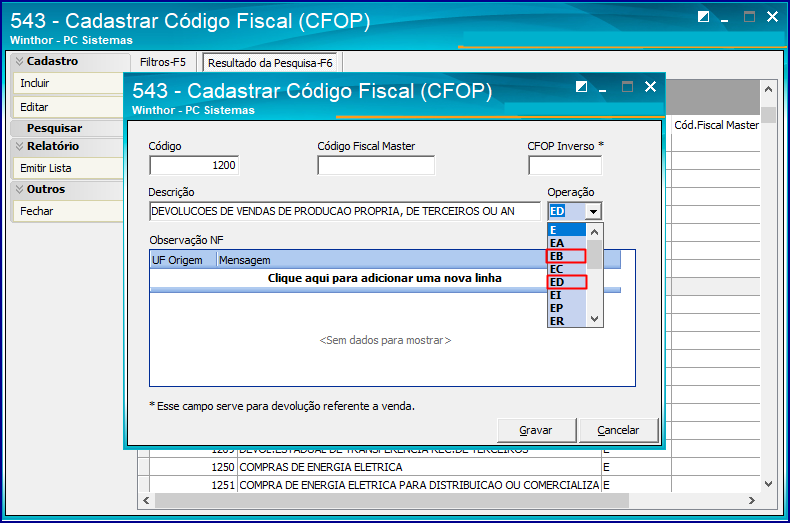The width and height of the screenshot is (790, 523).
Task: Select option EP in Operação list
Action: click(567, 308)
